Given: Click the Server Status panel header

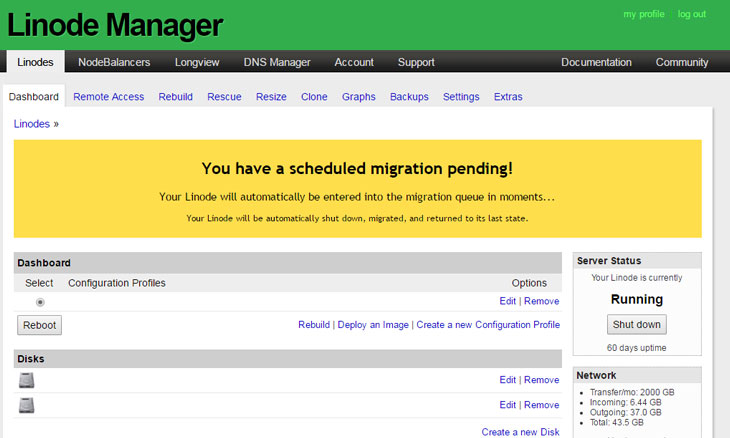Looking at the screenshot, I should pos(637,261).
